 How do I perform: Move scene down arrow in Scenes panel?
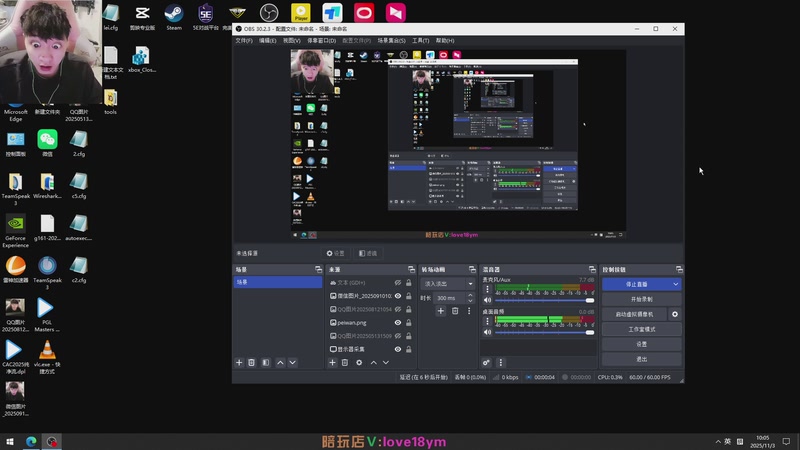[x=292, y=362]
